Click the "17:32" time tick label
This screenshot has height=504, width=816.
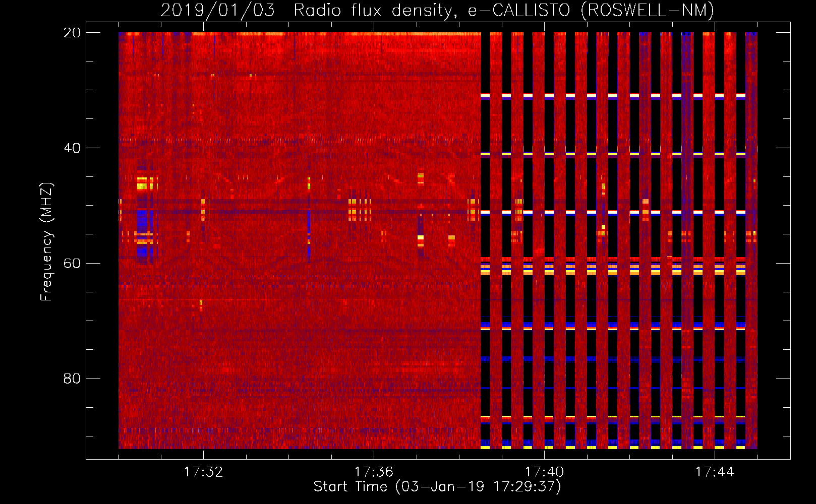(203, 472)
